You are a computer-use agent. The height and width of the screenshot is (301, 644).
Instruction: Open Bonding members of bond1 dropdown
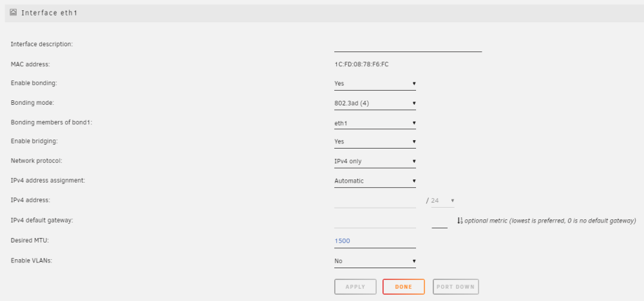pos(375,123)
